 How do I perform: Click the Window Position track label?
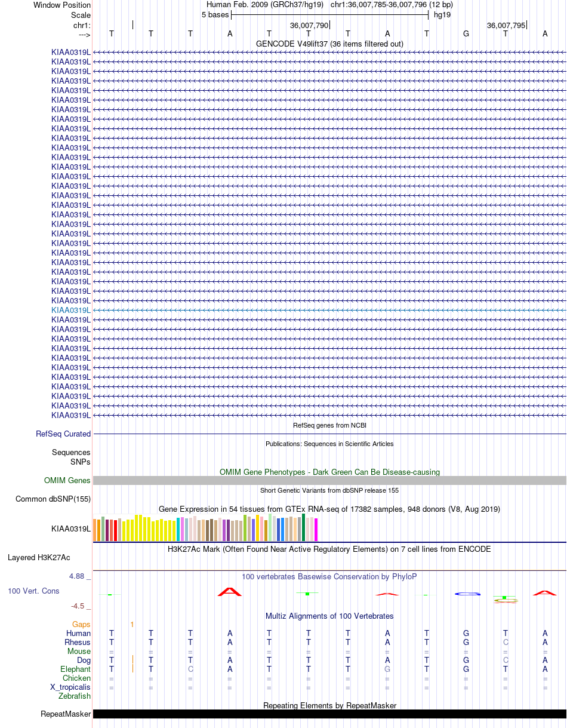coord(62,5)
